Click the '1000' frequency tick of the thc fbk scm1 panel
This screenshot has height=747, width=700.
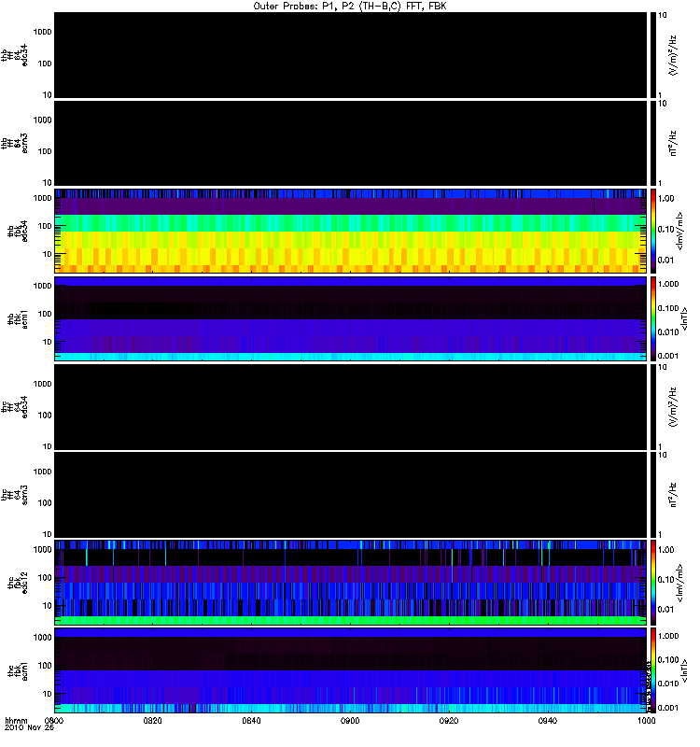(x=42, y=638)
